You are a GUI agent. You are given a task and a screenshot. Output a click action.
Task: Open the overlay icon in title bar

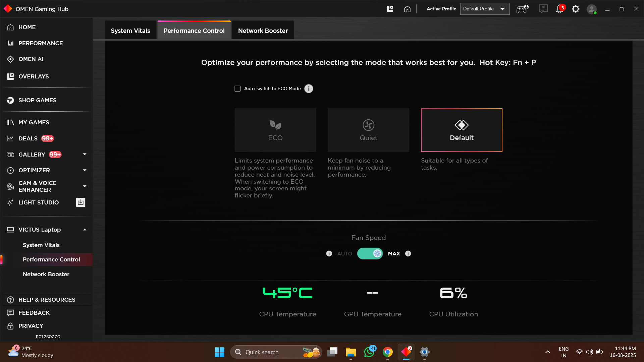[x=390, y=9]
